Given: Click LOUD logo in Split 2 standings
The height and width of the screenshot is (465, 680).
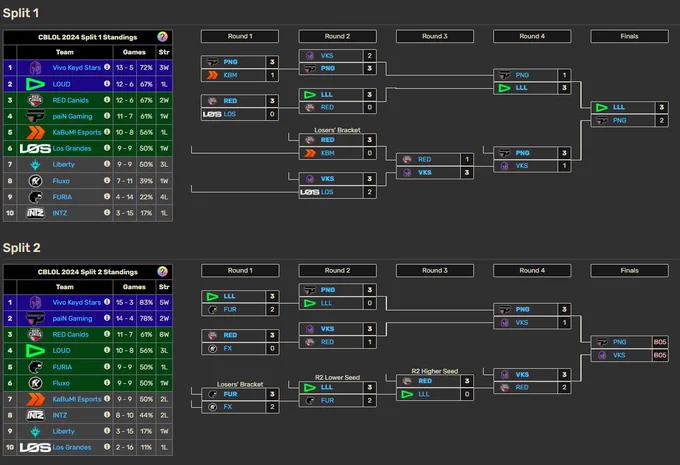Looking at the screenshot, I should pyautogui.click(x=35, y=350).
